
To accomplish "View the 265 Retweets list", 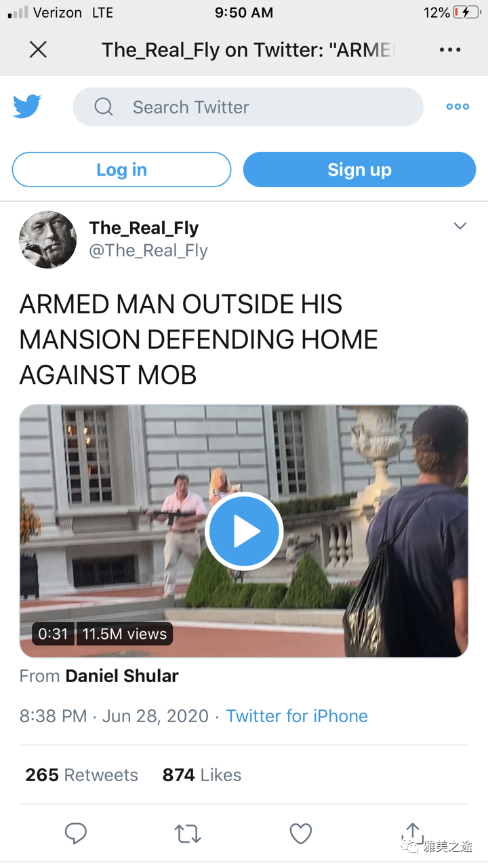I will tap(81, 774).
